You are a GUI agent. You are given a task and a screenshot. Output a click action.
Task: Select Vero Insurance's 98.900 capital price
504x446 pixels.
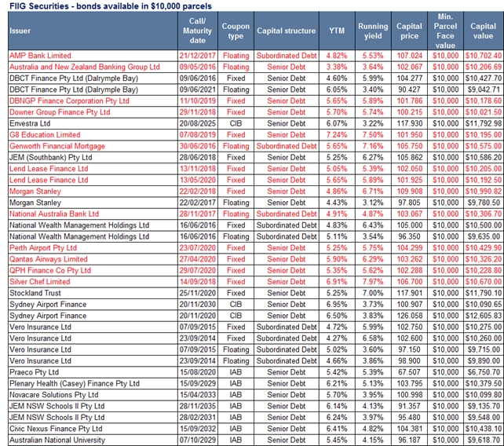click(409, 360)
